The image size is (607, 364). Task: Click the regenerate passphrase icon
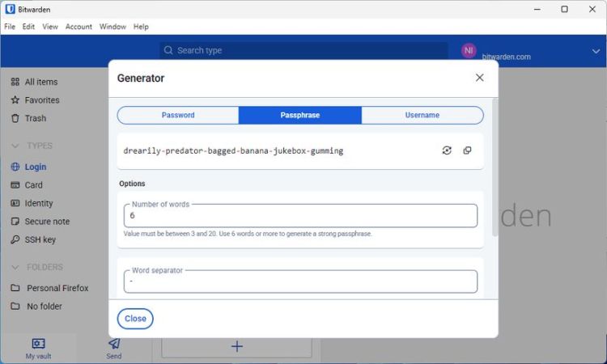point(447,150)
